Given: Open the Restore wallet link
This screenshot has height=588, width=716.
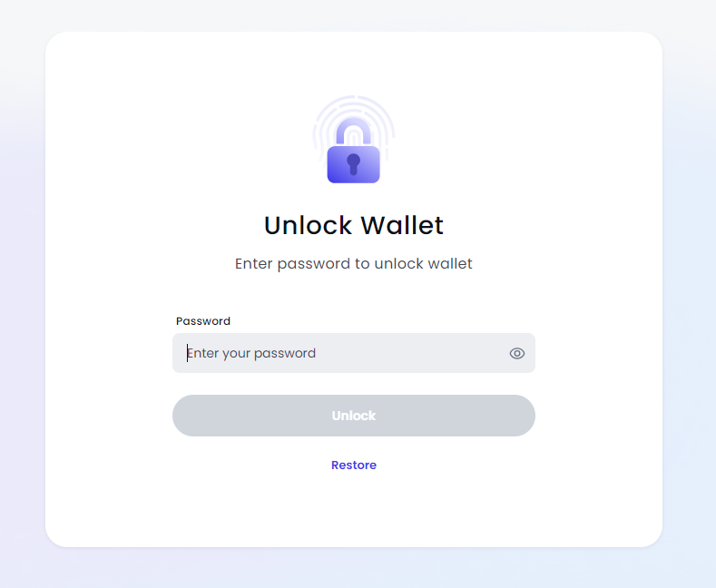Looking at the screenshot, I should [x=353, y=465].
